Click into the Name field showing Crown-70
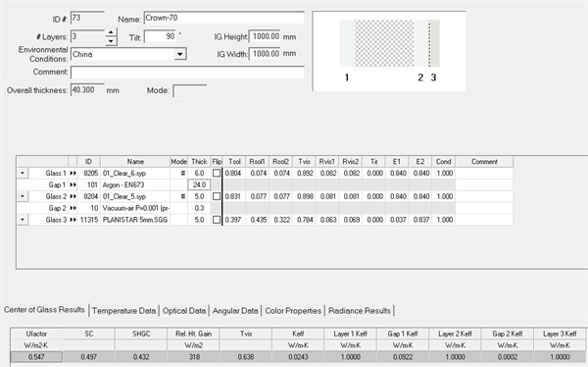Screen dimensions: 588x367 223,18
